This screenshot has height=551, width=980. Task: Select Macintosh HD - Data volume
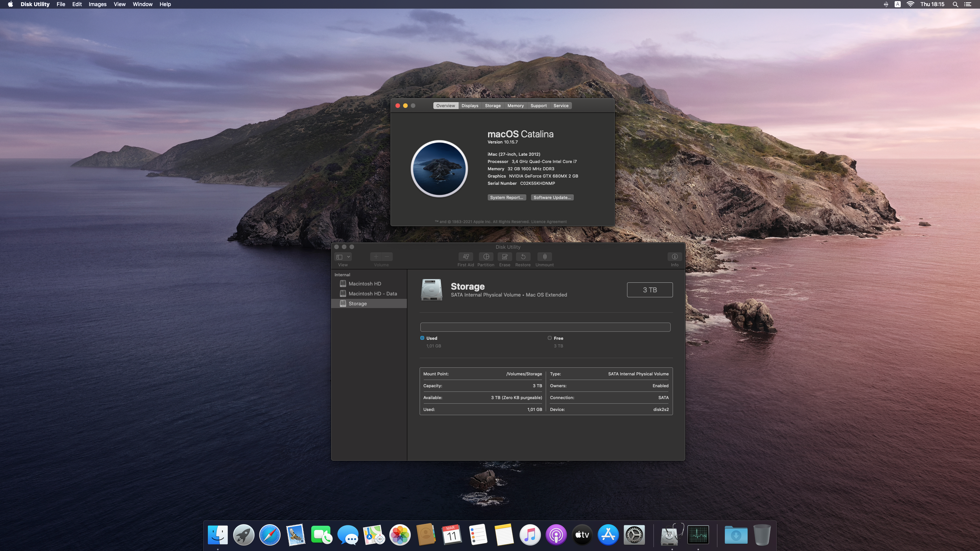[x=372, y=293]
